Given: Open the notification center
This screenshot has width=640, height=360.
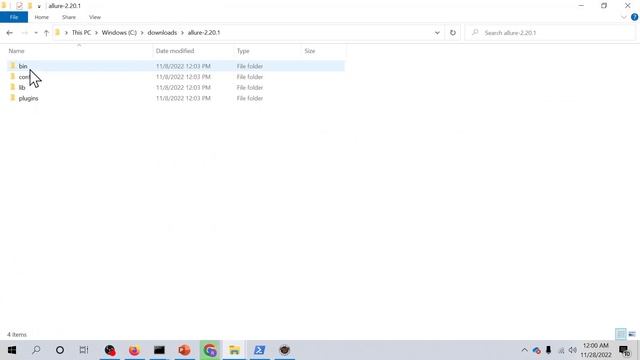Looking at the screenshot, I should click(x=624, y=350).
